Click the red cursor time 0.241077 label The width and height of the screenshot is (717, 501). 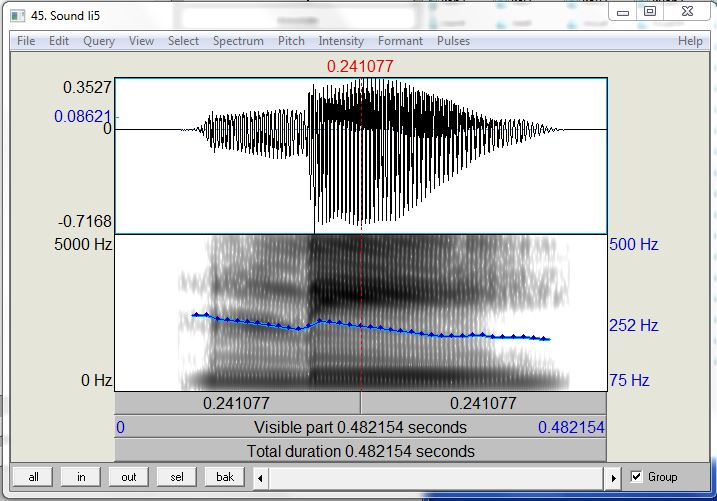coord(360,66)
